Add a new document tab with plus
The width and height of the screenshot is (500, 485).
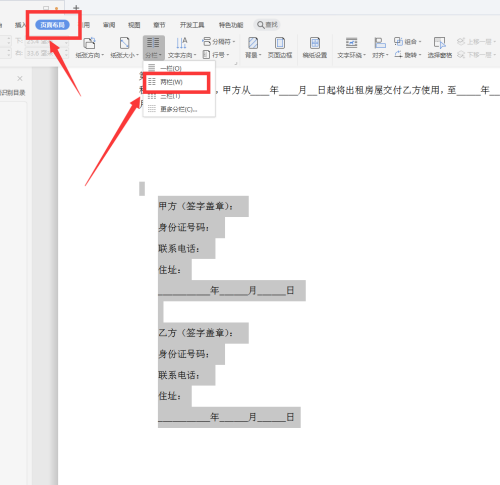[76, 8]
